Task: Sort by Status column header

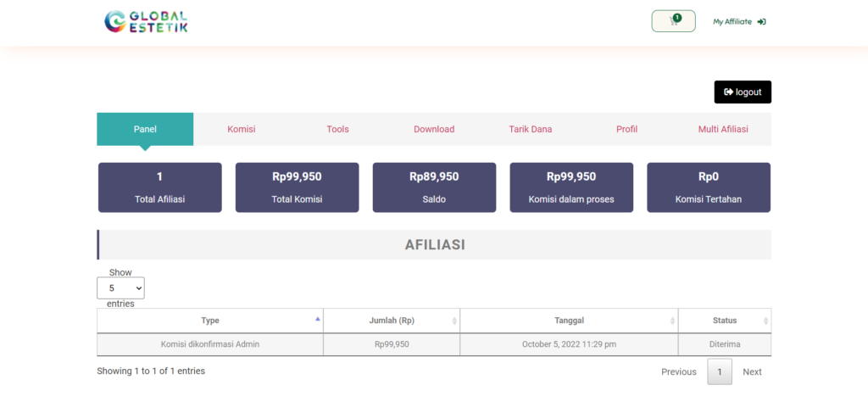Action: click(x=724, y=321)
